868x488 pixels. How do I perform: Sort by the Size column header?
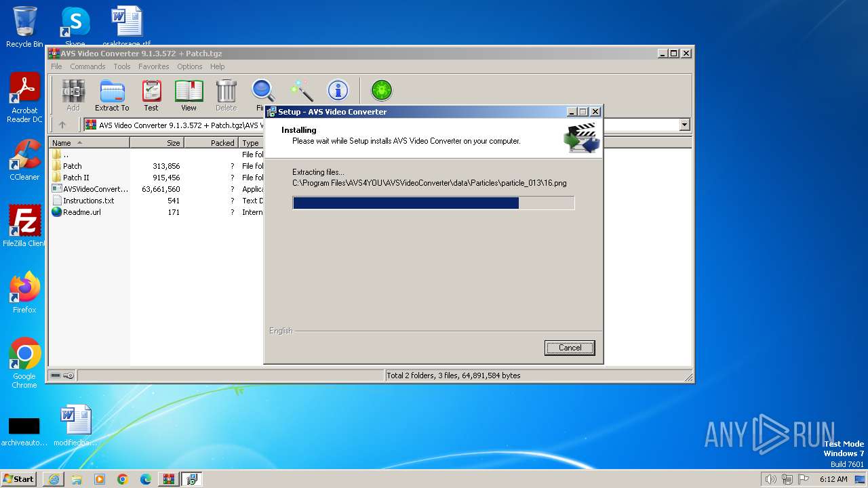point(157,143)
